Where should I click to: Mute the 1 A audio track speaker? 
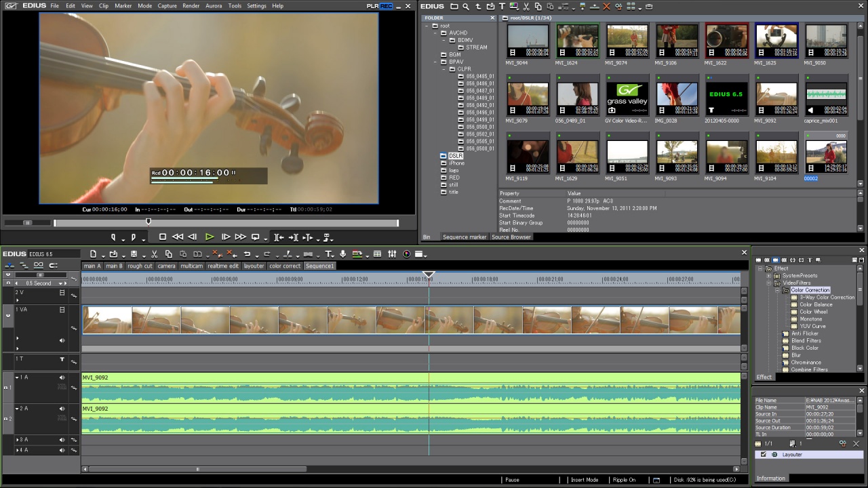62,378
